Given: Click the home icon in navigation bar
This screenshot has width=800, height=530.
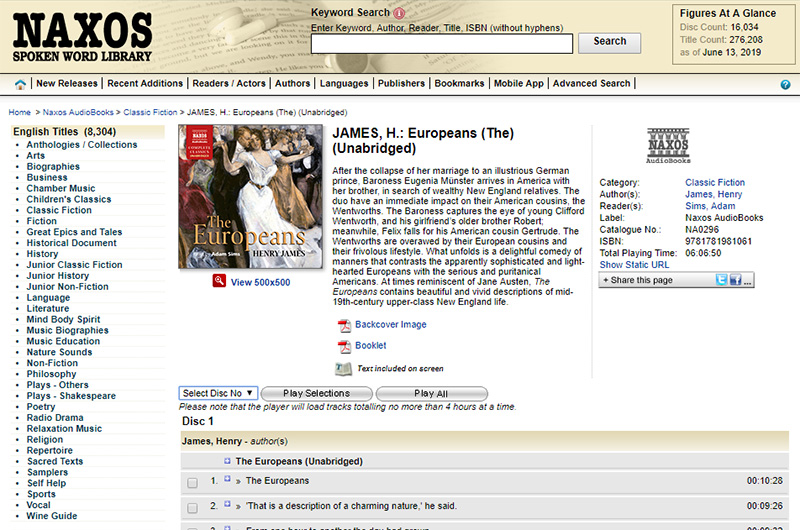Looking at the screenshot, I should pos(20,84).
